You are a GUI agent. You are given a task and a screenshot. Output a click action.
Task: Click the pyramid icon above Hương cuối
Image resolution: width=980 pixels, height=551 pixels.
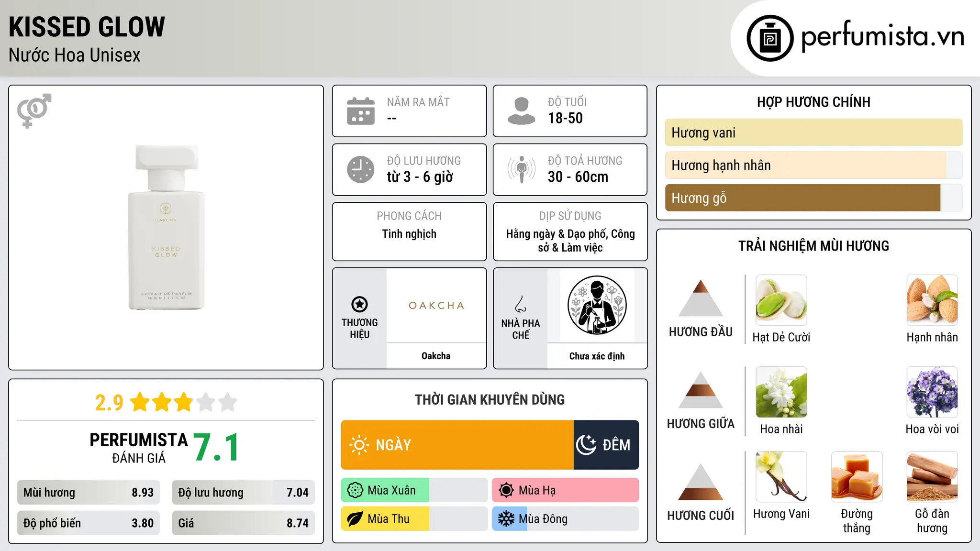click(x=701, y=482)
